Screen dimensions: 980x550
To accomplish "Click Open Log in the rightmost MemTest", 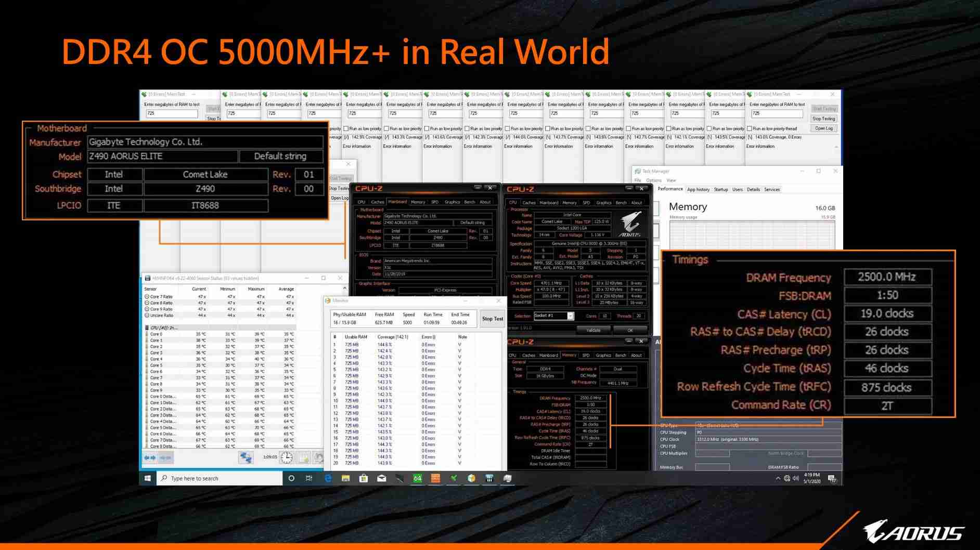I will 824,128.
